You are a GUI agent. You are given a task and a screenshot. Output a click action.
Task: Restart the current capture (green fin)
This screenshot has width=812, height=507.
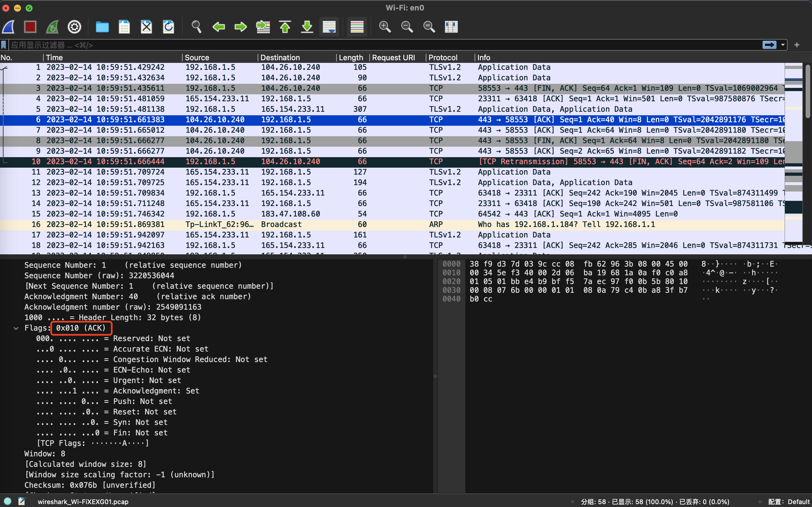pos(52,27)
